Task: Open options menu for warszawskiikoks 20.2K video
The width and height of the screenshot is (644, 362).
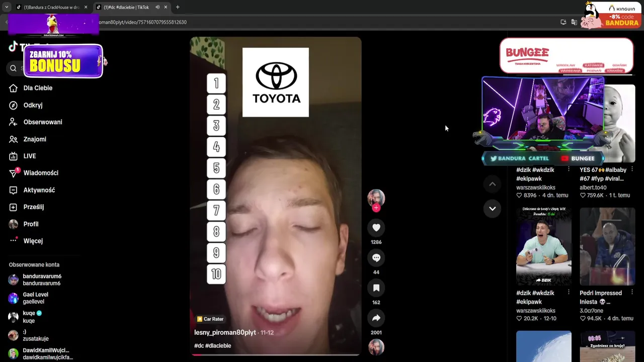Action: pos(569,293)
